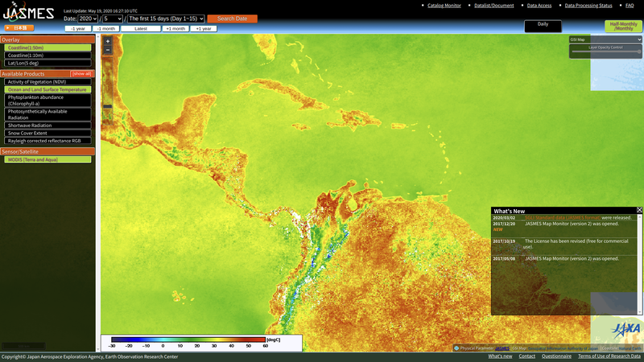Image resolution: width=644 pixels, height=362 pixels.
Task: Zoom in on the map with plus button
Action: point(108,41)
